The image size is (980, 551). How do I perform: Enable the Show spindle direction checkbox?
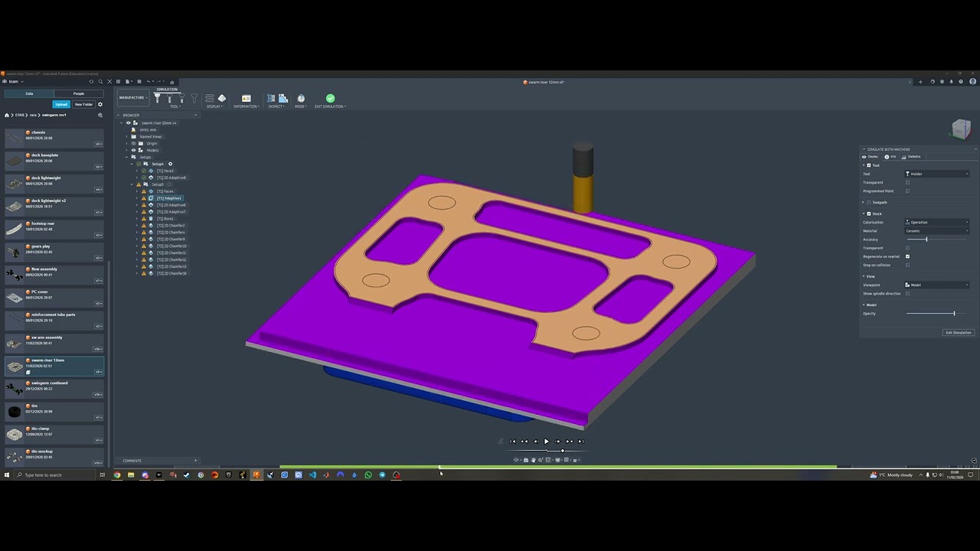[907, 293]
